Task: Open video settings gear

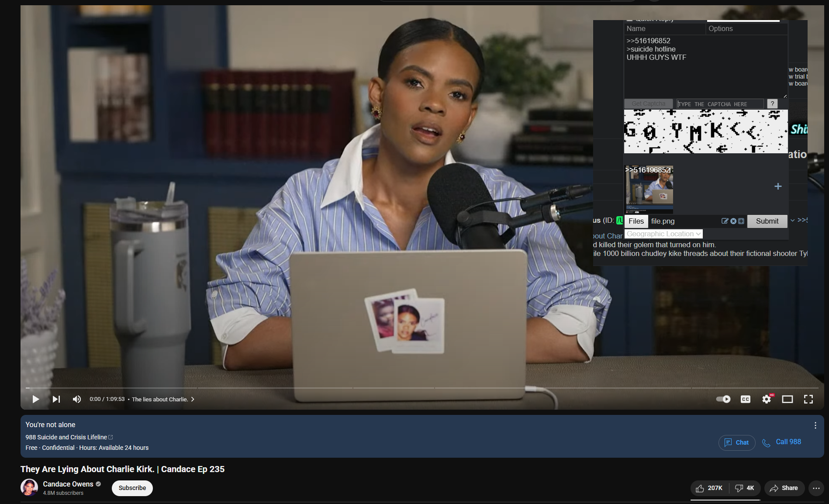Action: (x=767, y=399)
